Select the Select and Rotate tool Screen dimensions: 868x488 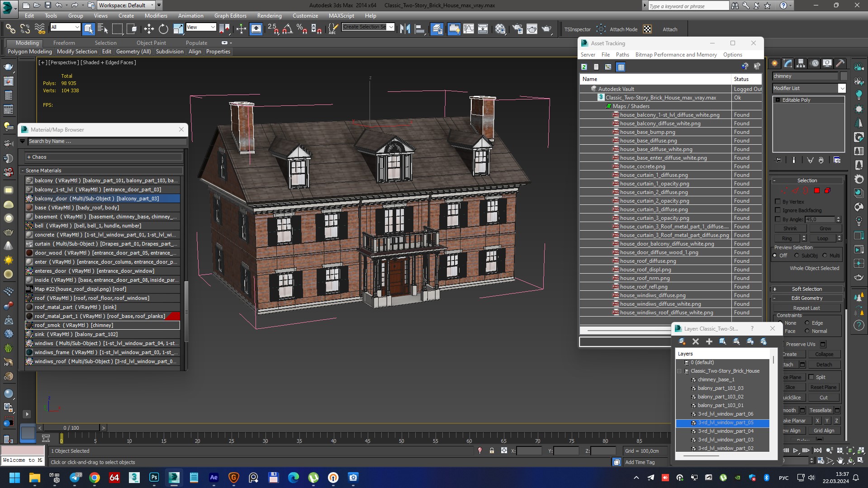click(163, 29)
